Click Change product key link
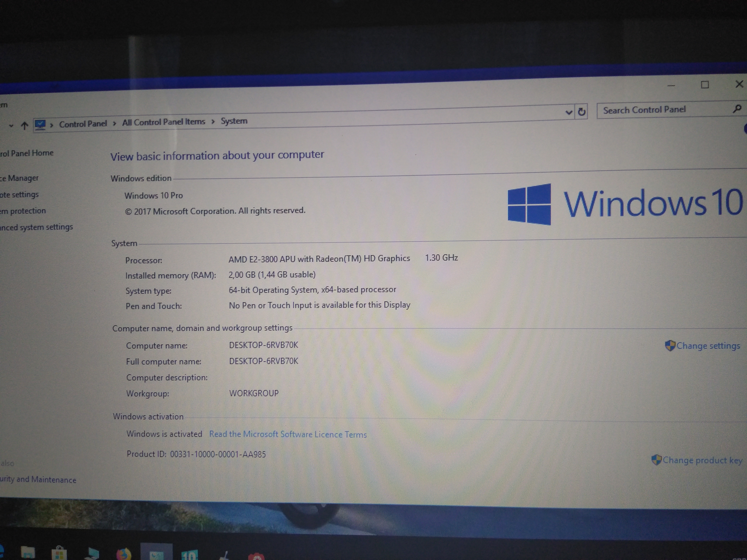This screenshot has height=560, width=747. (x=702, y=460)
